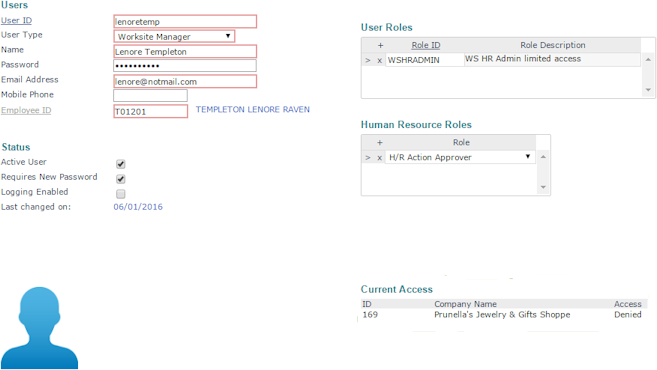Viewport: 657px width, 370px height.
Task: Click the Email Address field
Action: coord(185,81)
